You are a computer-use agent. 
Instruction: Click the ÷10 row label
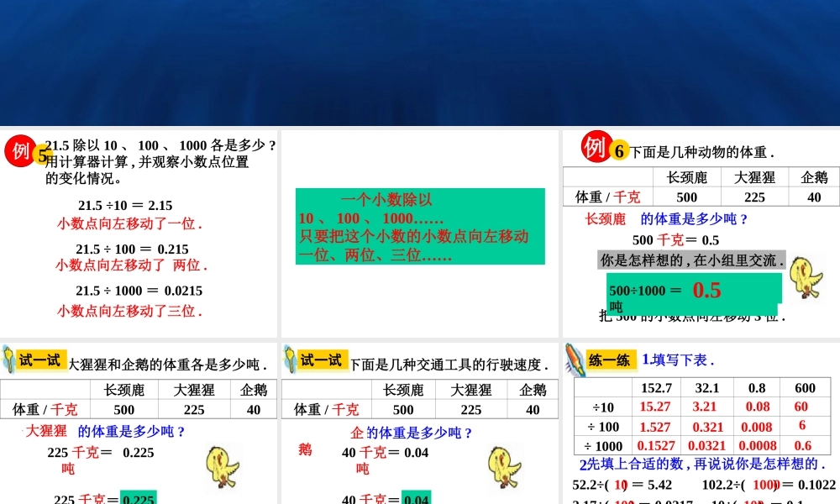603,407
